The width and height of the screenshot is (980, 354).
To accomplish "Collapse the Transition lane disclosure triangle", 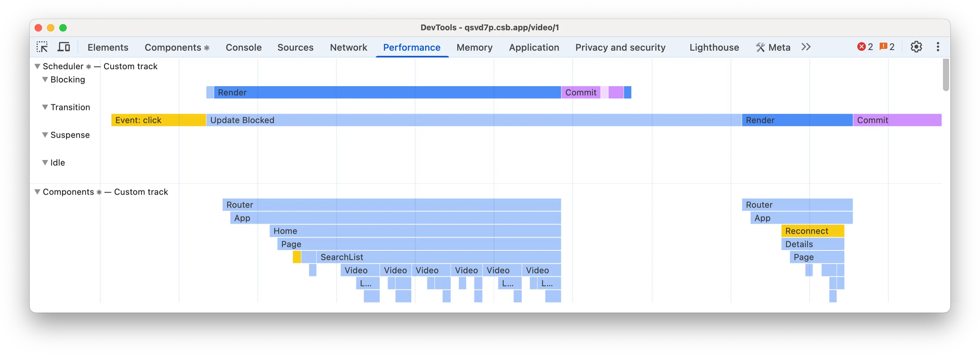I will tap(45, 107).
